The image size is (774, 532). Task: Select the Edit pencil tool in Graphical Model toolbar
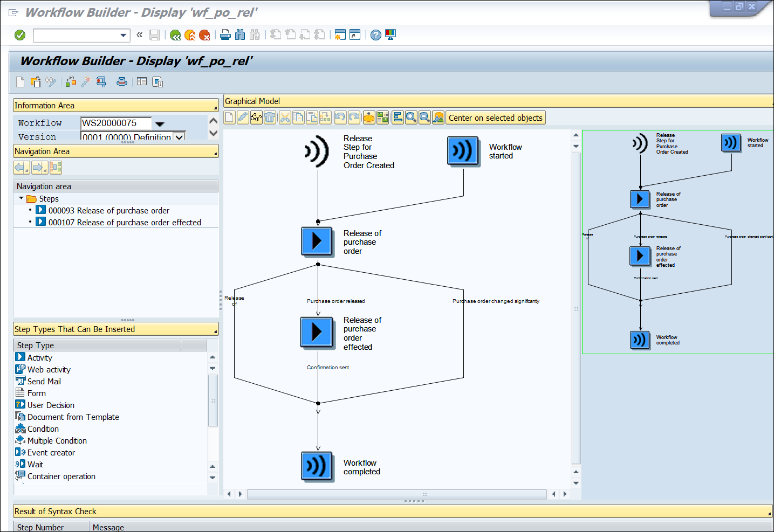tap(243, 118)
